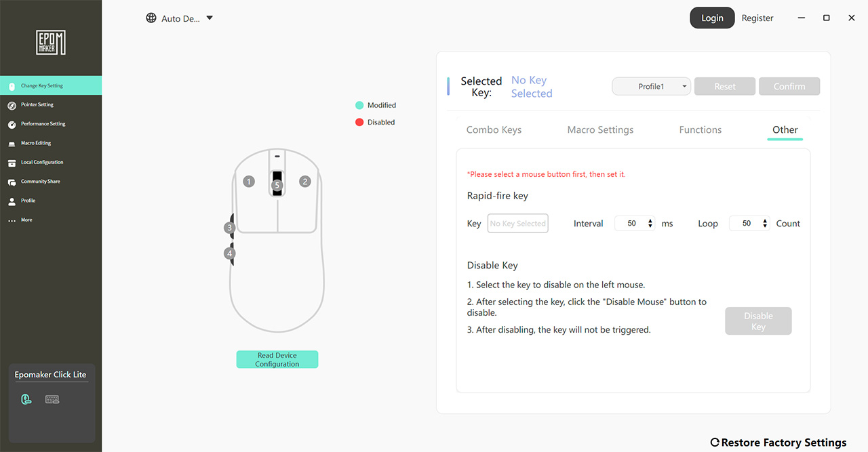This screenshot has height=452, width=868.
Task: Switch to the Combo Keys tab
Action: click(494, 129)
